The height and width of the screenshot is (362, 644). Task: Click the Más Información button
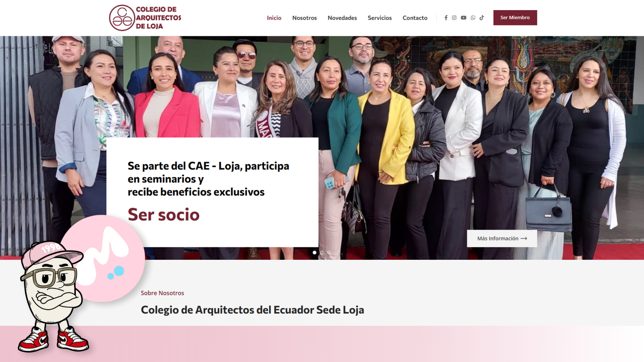[x=502, y=239]
